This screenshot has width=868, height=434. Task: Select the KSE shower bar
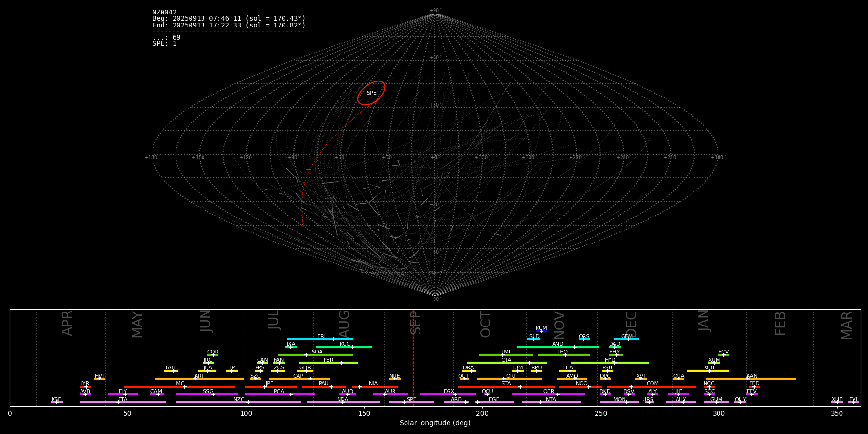57,402
